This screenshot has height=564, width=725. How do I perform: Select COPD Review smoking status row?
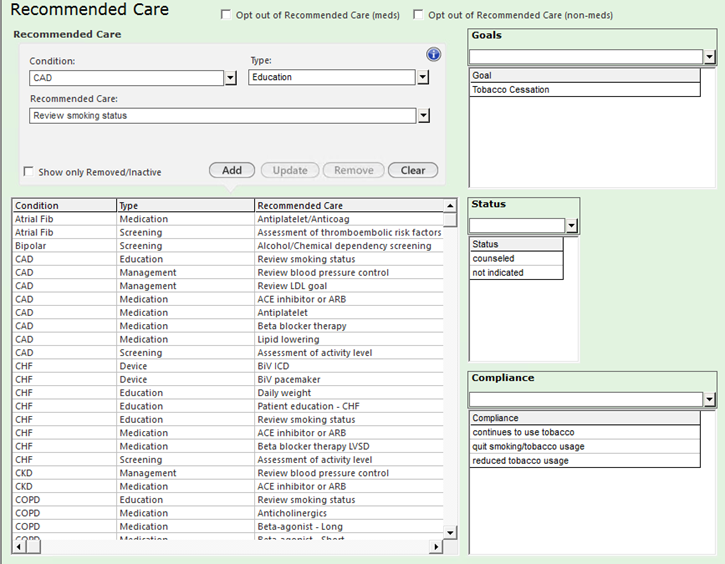[x=228, y=500]
